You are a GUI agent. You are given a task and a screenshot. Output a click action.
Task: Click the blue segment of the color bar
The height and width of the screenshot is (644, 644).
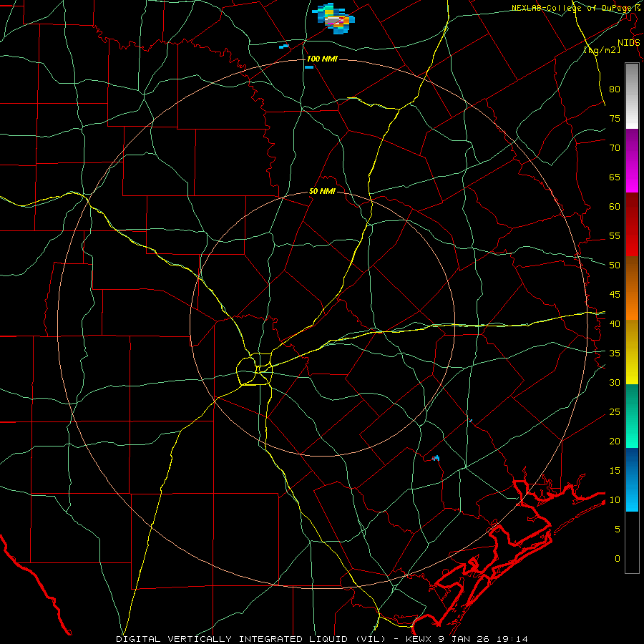632,479
